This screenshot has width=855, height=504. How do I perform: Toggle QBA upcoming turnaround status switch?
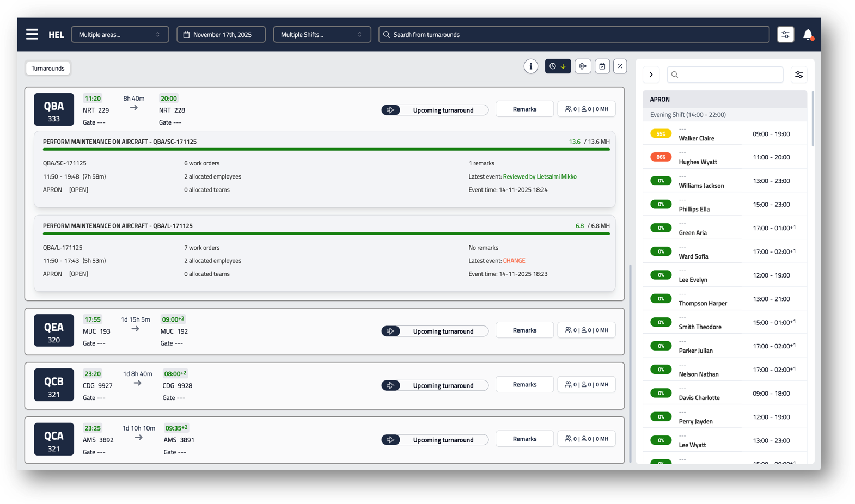(391, 110)
